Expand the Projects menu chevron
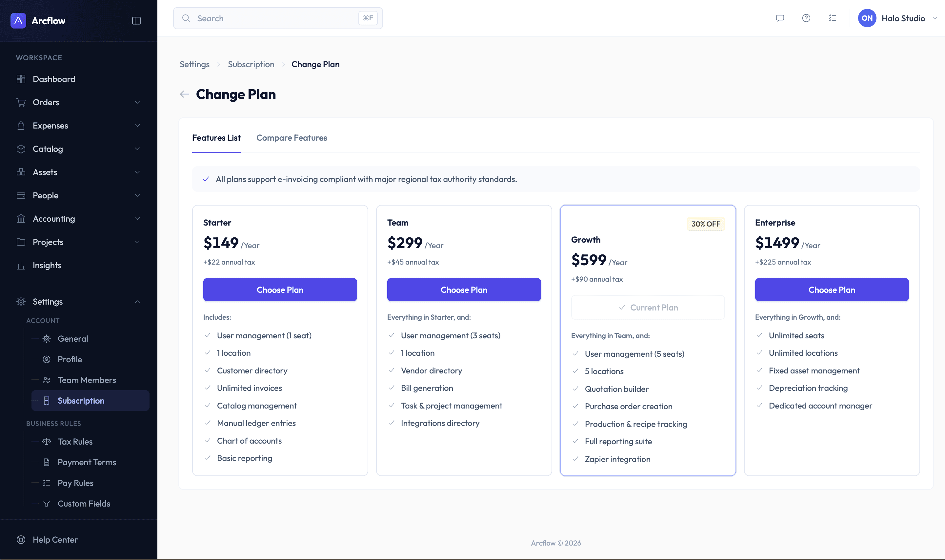This screenshot has width=945, height=560. (x=137, y=242)
